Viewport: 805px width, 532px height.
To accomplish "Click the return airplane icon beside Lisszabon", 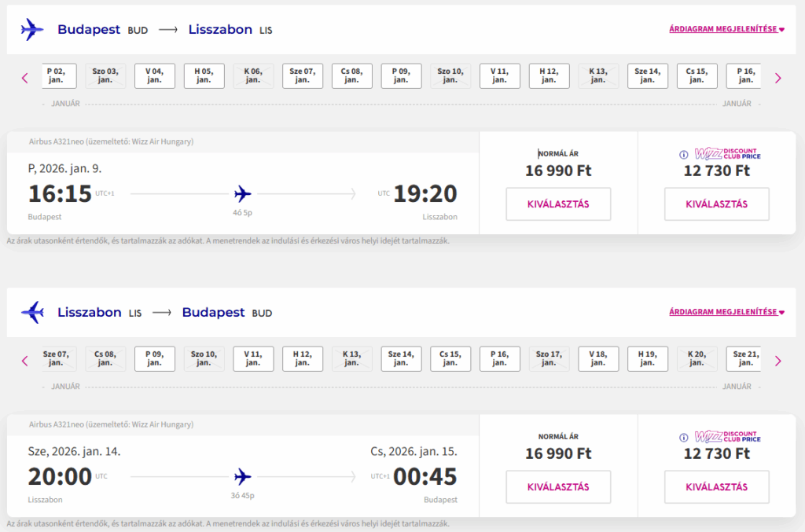I will coord(32,312).
